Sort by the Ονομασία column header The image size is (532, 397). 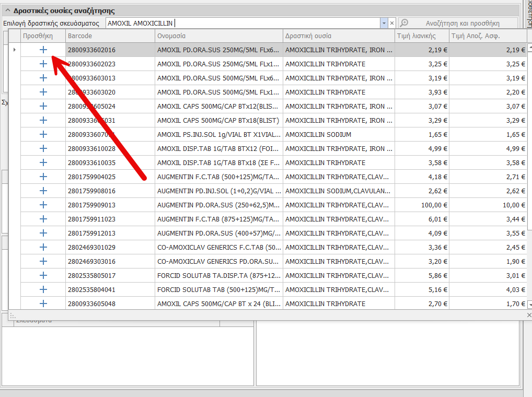tap(218, 36)
